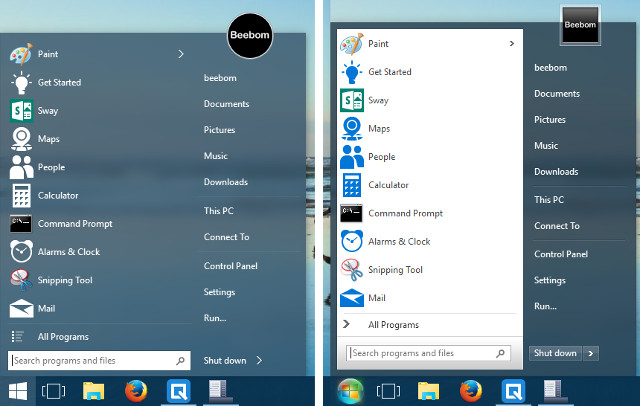This screenshot has height=406, width=640.
Task: Click Windows 10 Start button on left taskbar
Action: pyautogui.click(x=18, y=392)
